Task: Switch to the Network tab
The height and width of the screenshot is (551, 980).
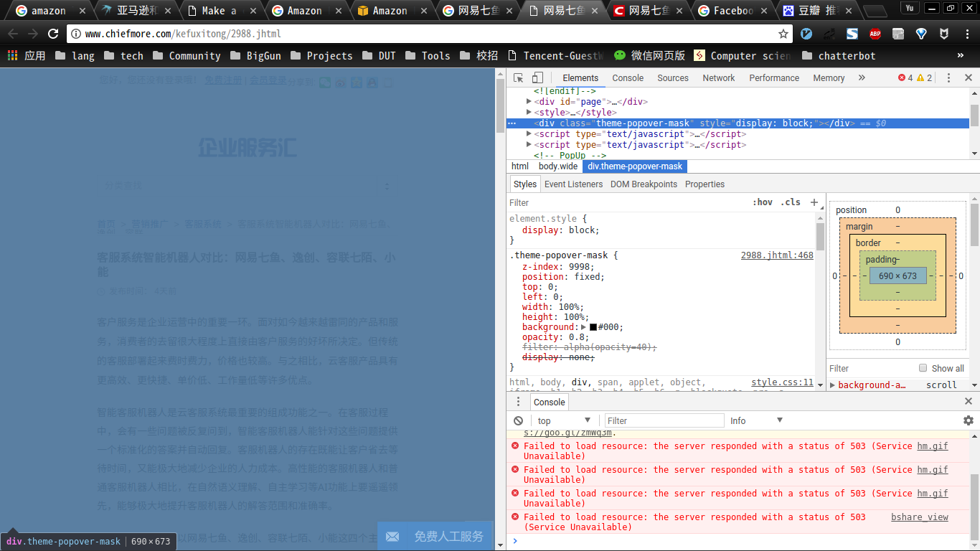Action: pos(718,78)
